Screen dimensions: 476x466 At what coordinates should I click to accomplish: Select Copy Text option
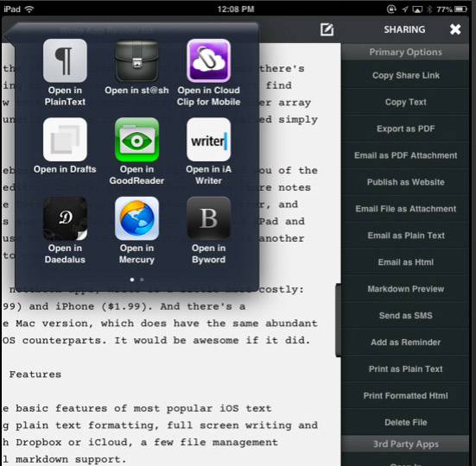(405, 102)
